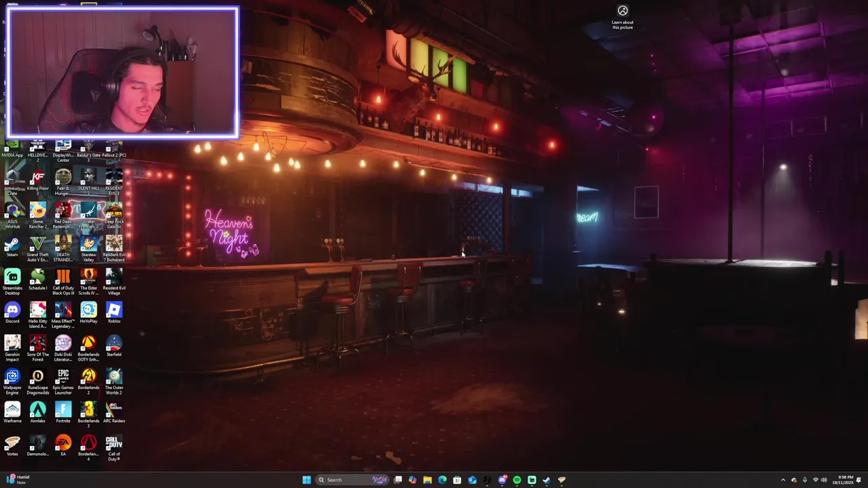Select the Borderlands 4 desktop icon
This screenshot has height=488, width=868.
(88, 449)
